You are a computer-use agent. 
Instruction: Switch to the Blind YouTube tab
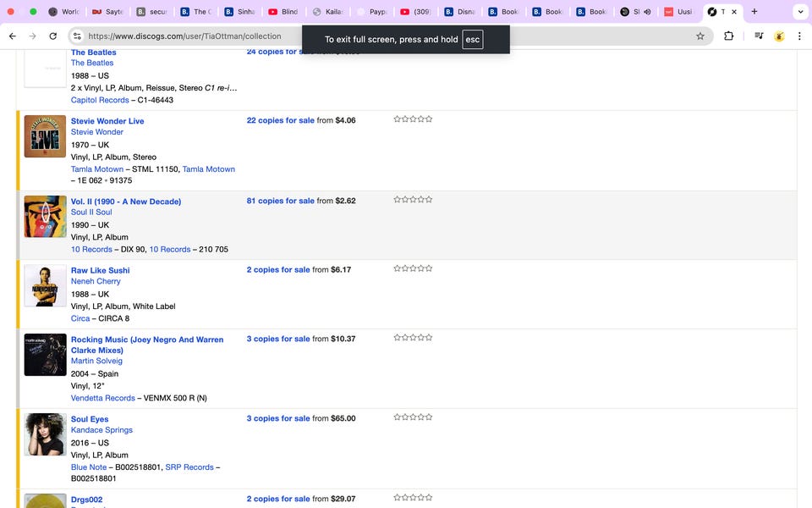[284, 11]
